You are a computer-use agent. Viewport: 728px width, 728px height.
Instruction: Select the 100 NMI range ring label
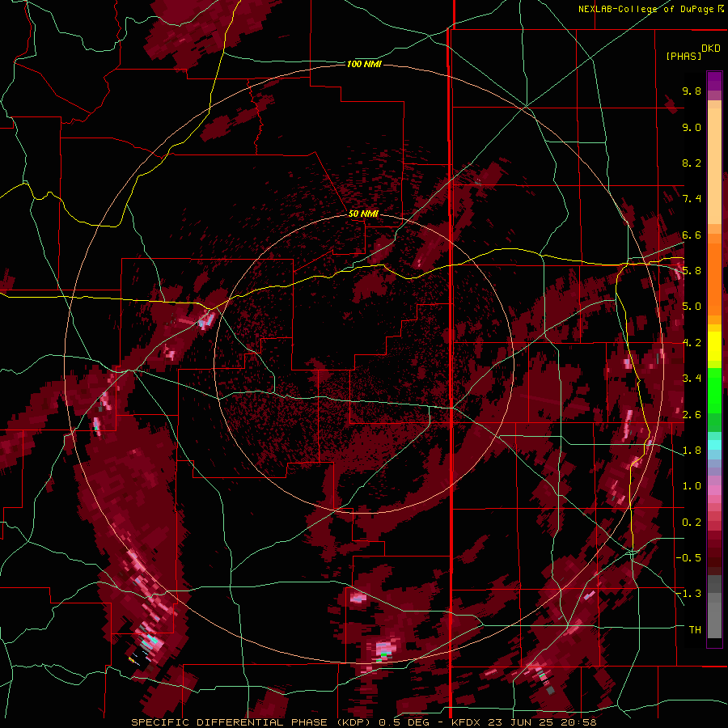coord(365,64)
